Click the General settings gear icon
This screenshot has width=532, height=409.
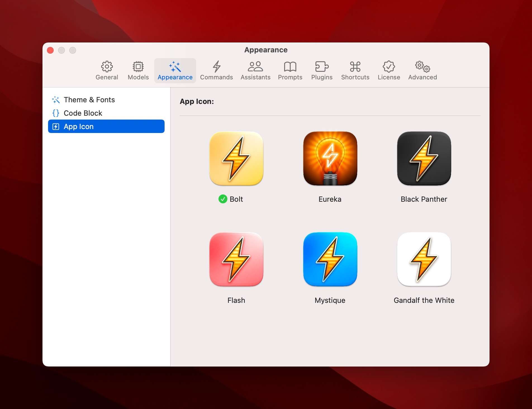click(107, 67)
